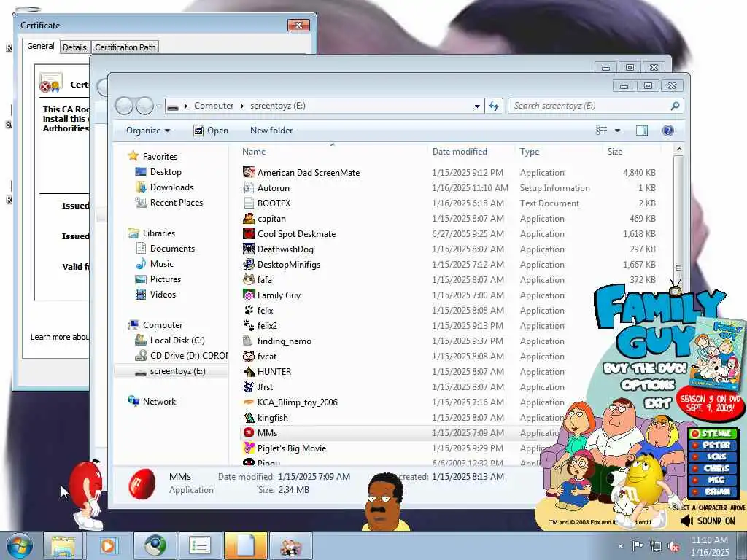Select the DeathwishDog application icon
The image size is (747, 560).
(248, 249)
